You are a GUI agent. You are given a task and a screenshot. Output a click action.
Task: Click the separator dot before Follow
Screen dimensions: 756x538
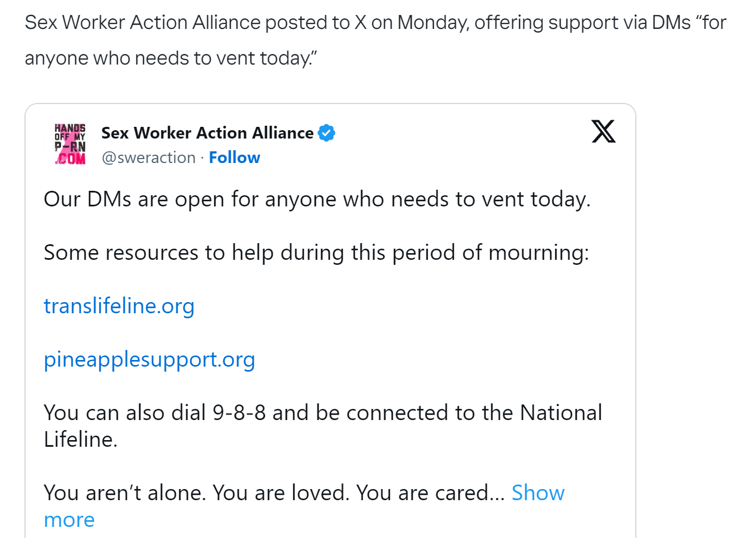pyautogui.click(x=202, y=158)
